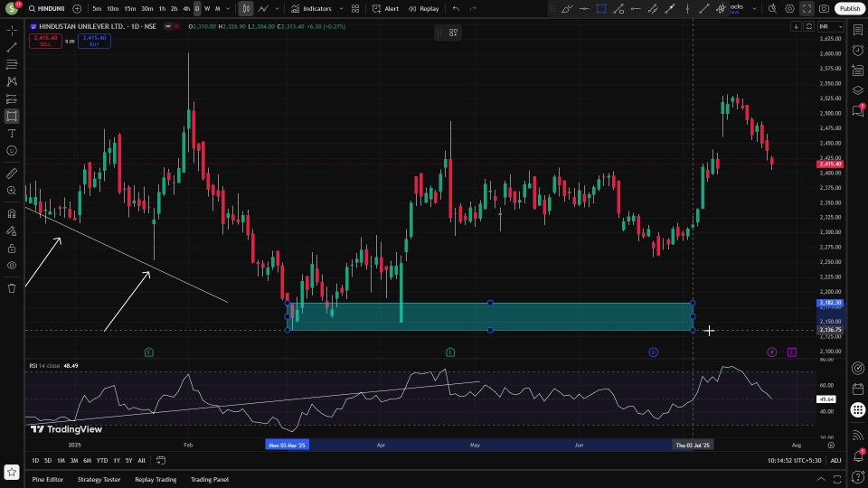Hide all drawings with eye icon
868x488 pixels.
[12, 266]
